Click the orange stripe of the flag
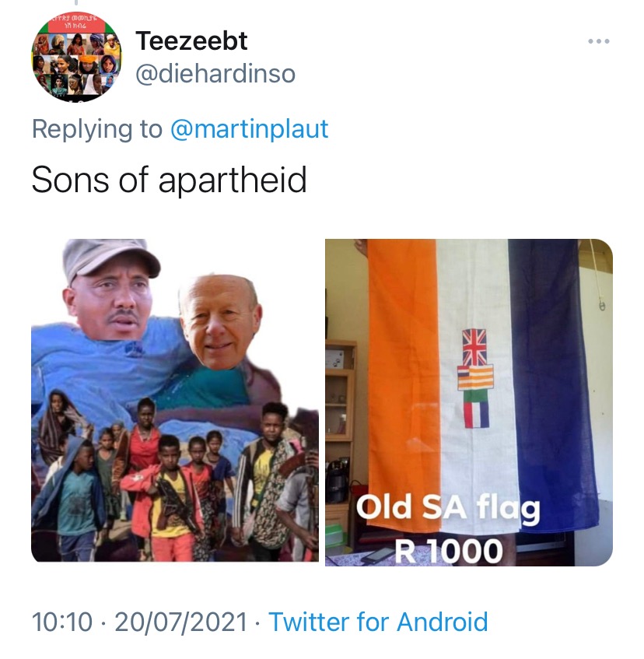The image size is (644, 659). tap(402, 378)
